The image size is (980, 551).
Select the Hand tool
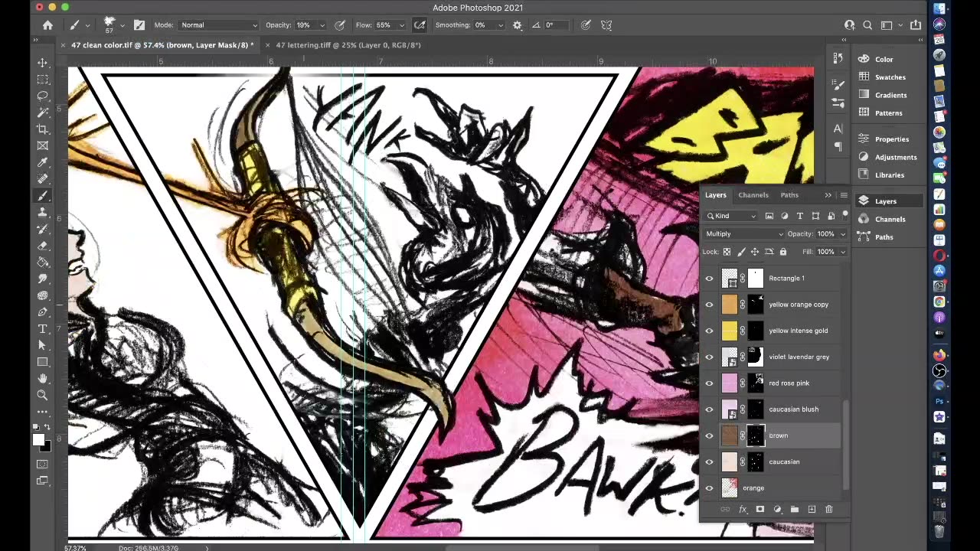pyautogui.click(x=43, y=379)
